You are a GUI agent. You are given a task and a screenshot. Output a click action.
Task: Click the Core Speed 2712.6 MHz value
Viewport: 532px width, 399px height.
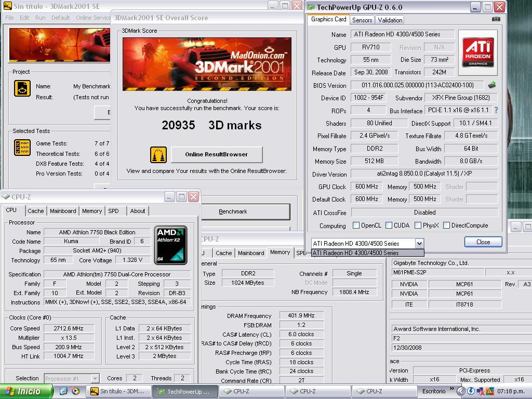69,328
